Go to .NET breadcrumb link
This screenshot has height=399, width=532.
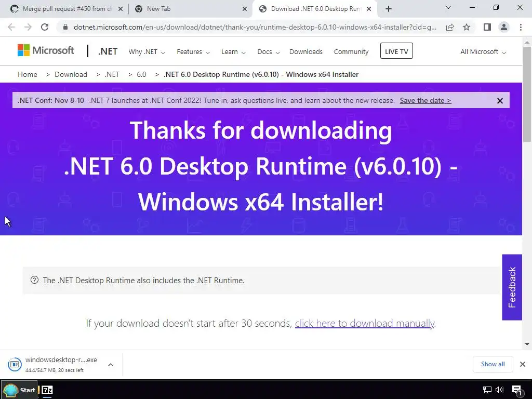tap(112, 74)
